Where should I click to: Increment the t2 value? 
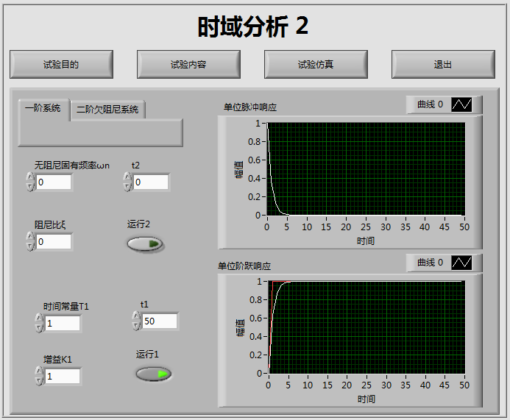coord(127,177)
